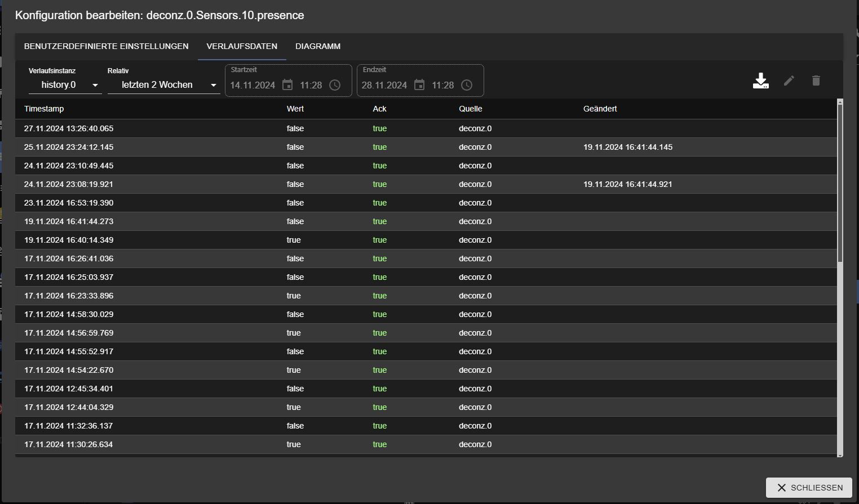The height and width of the screenshot is (504, 859).
Task: Select row 17.11.2024 14:56:59.769
Action: click(426, 333)
